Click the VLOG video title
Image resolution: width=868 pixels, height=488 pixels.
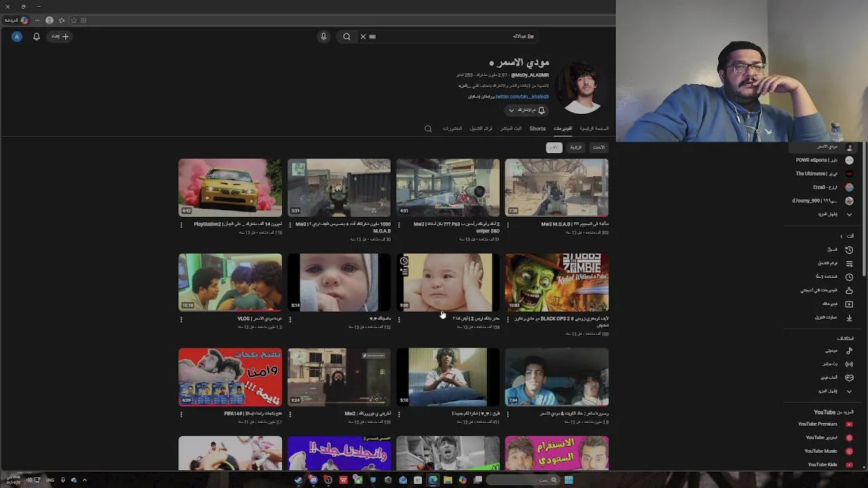(x=259, y=319)
